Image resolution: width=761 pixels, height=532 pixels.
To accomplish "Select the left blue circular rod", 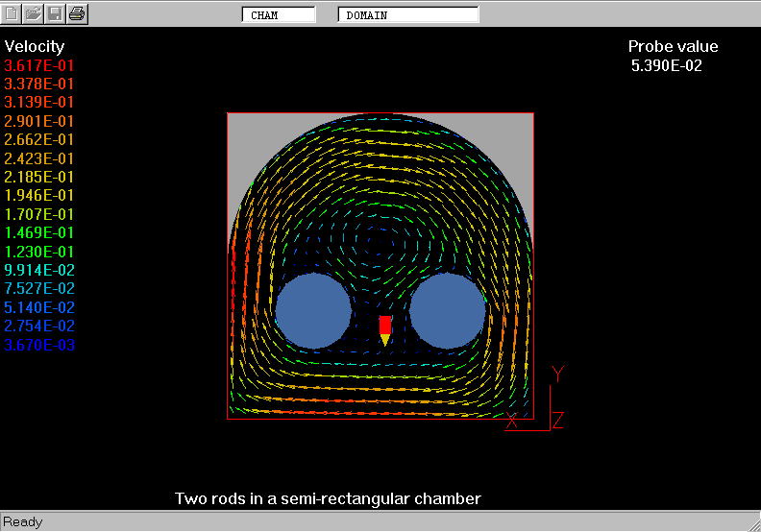I will pyautogui.click(x=313, y=310).
